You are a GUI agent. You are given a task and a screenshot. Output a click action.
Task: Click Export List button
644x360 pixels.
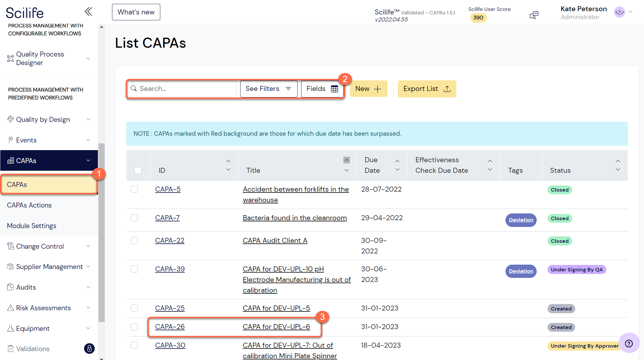(x=427, y=89)
